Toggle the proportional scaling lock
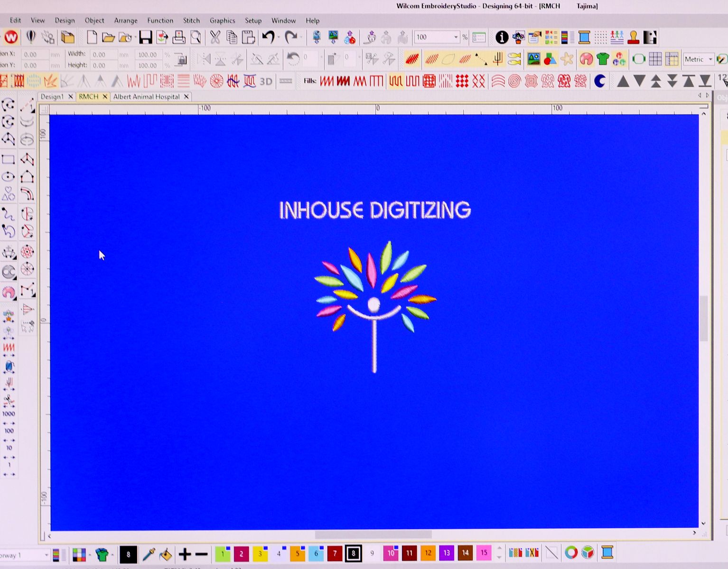728x569 pixels. pos(181,59)
